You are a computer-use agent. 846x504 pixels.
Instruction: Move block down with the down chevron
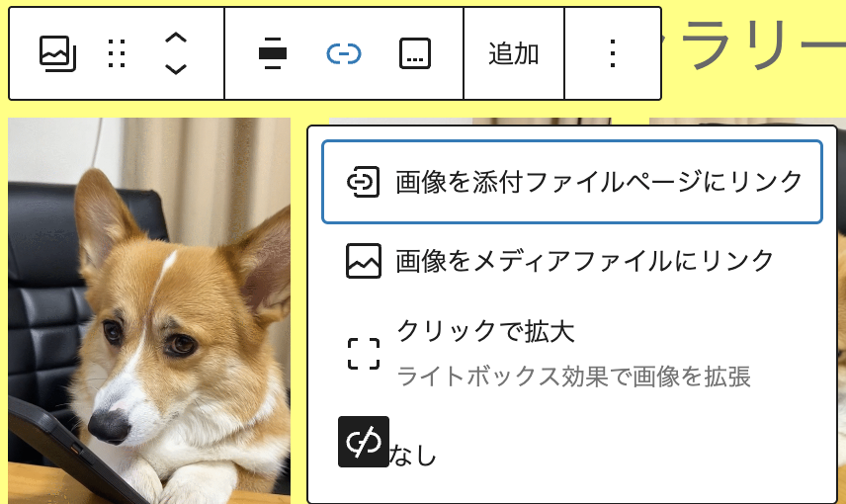point(175,69)
